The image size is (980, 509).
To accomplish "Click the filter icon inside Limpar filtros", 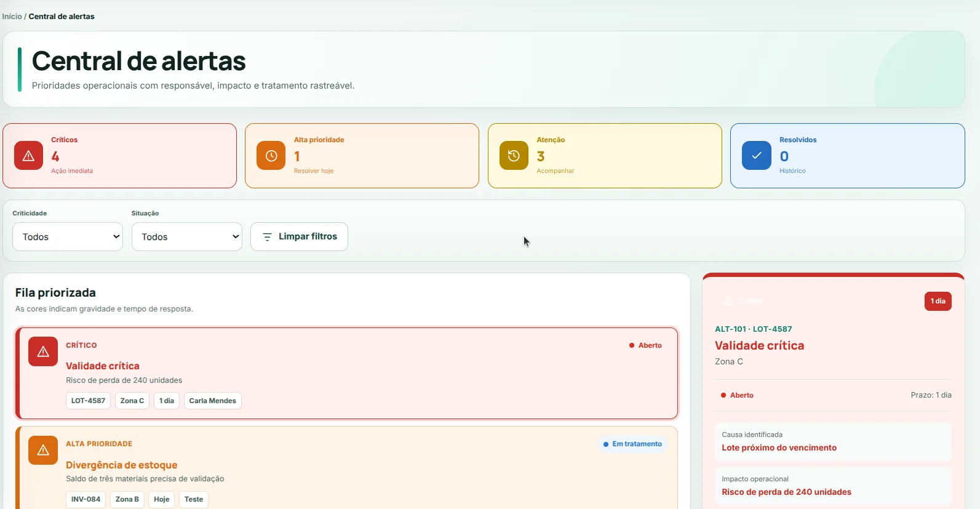I will point(267,237).
